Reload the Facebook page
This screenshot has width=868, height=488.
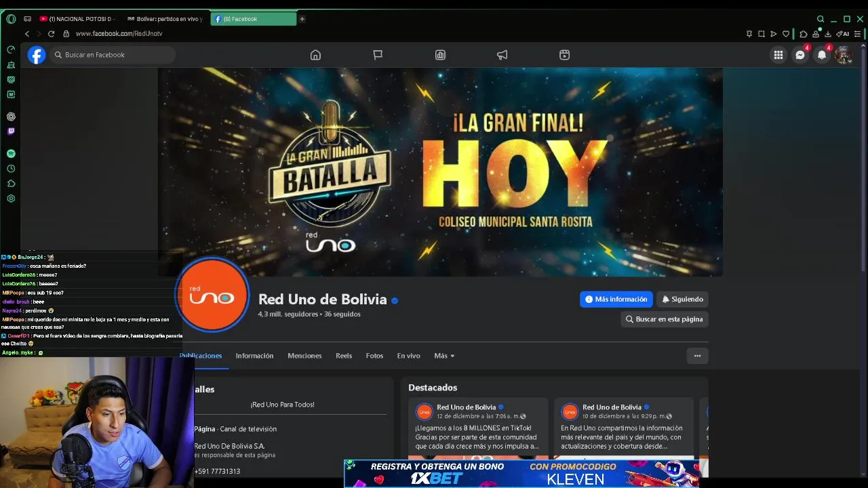[51, 34]
